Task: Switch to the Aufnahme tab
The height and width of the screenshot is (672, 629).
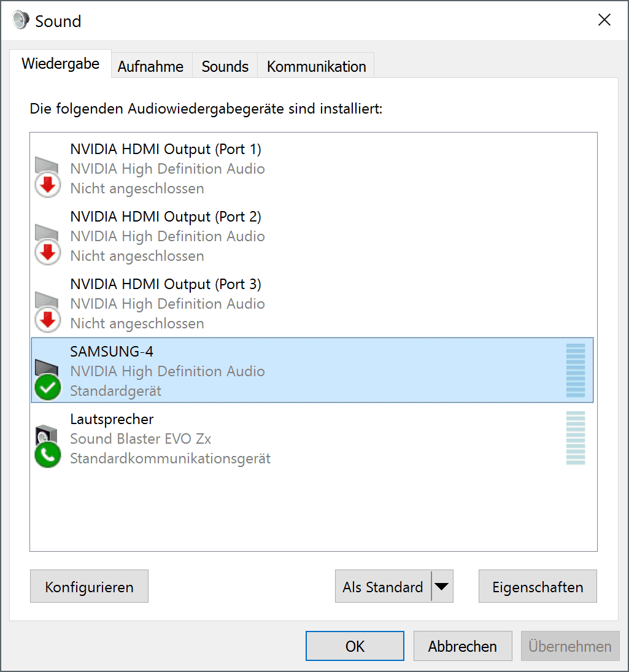Action: pyautogui.click(x=151, y=66)
